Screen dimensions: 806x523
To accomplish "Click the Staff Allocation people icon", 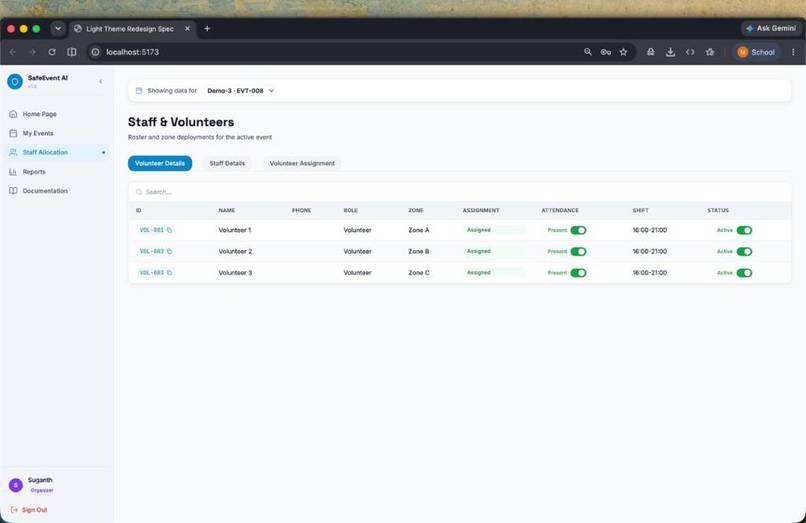I will pos(13,152).
